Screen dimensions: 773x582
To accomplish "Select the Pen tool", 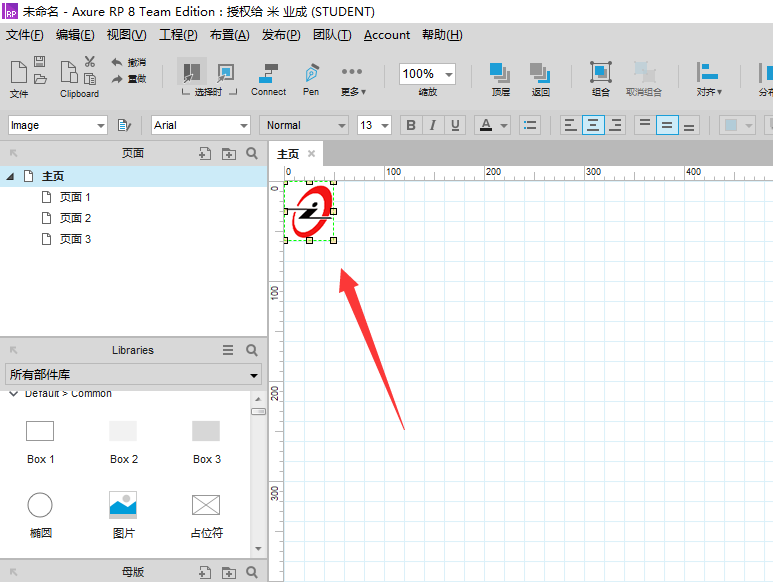I will 311,79.
